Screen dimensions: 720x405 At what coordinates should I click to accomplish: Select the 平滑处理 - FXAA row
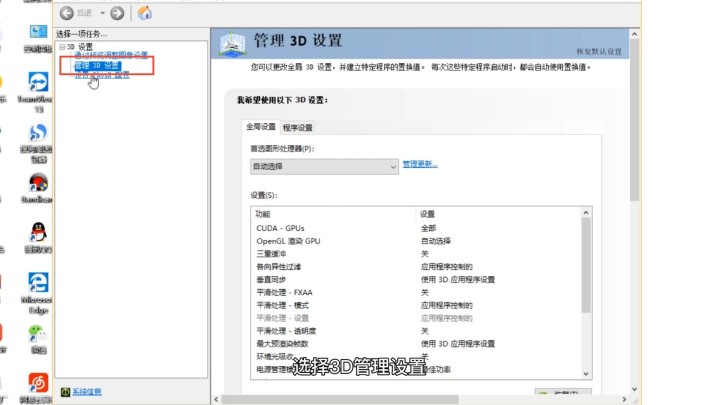point(418,292)
